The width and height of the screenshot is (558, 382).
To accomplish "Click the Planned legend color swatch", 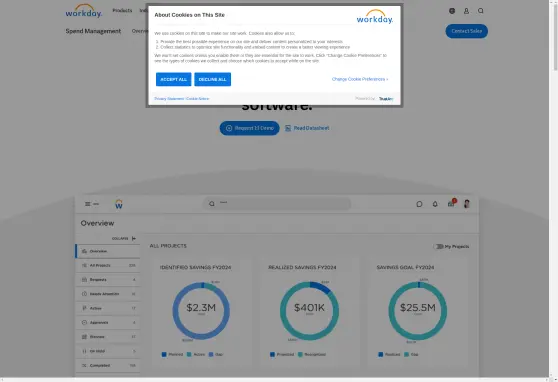I will pyautogui.click(x=164, y=355).
